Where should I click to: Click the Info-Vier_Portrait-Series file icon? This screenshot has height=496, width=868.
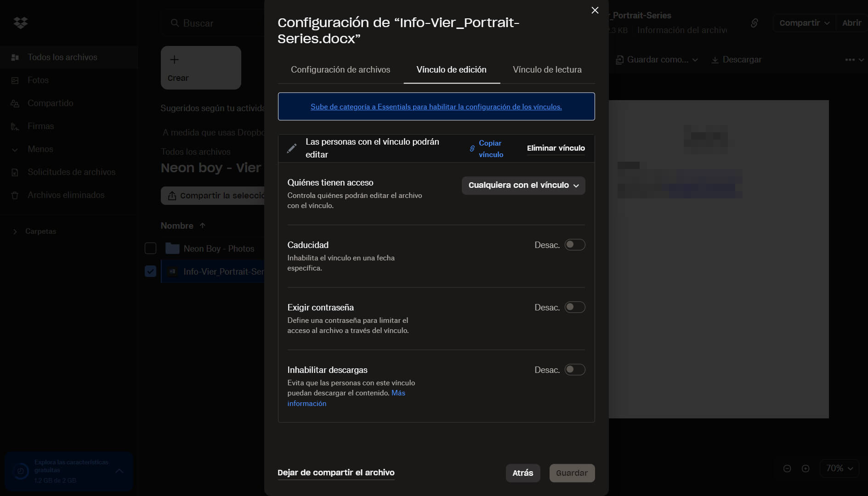tap(172, 271)
